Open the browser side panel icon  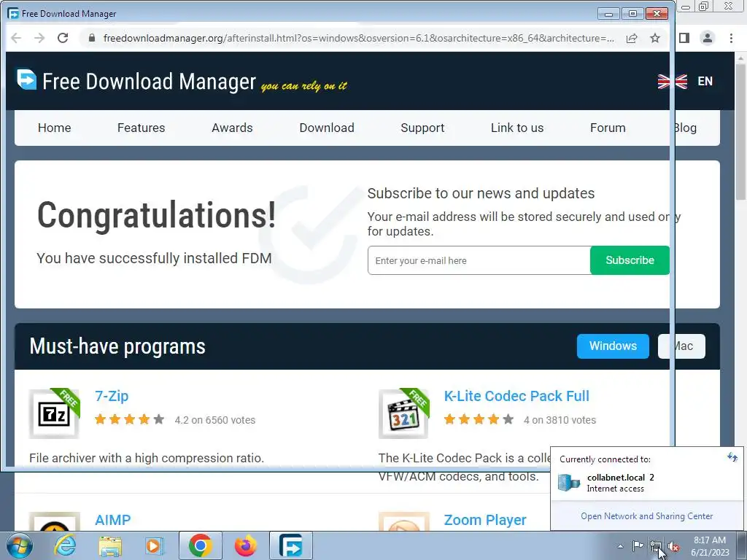[x=684, y=38]
